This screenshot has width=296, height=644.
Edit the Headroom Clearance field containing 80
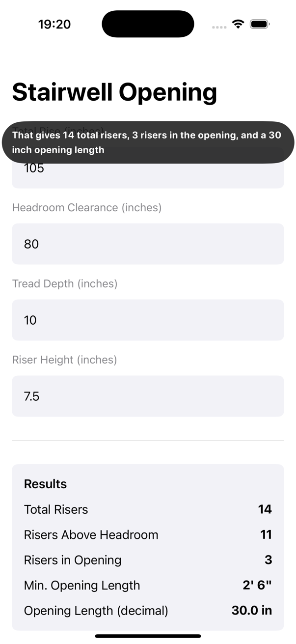pos(147,244)
